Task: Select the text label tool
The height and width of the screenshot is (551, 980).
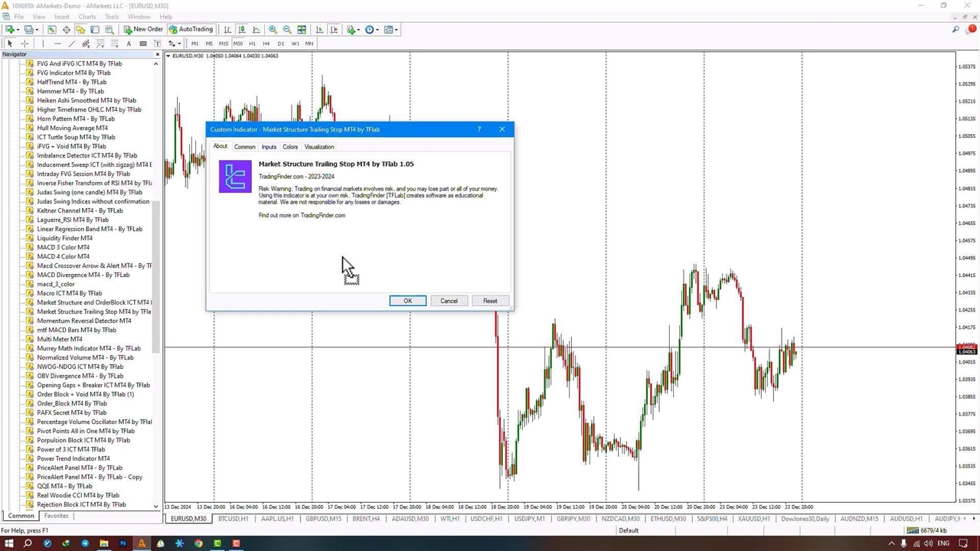Action: click(x=129, y=44)
